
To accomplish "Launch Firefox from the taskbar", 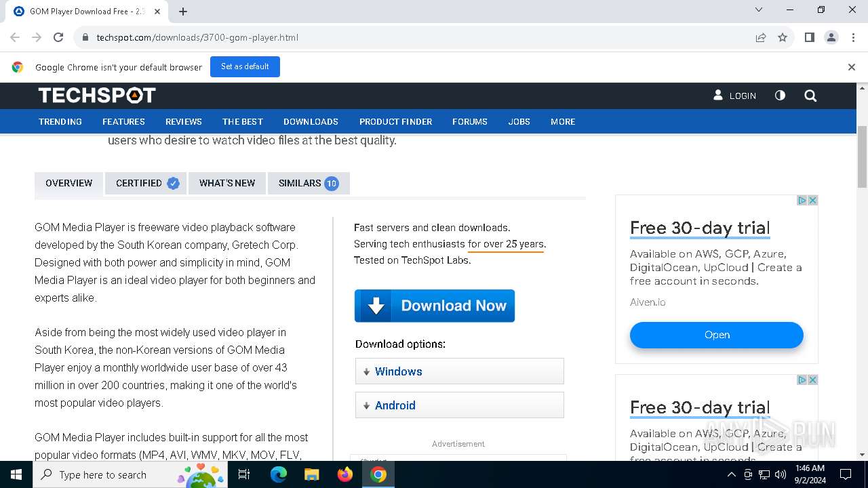I will click(x=345, y=474).
